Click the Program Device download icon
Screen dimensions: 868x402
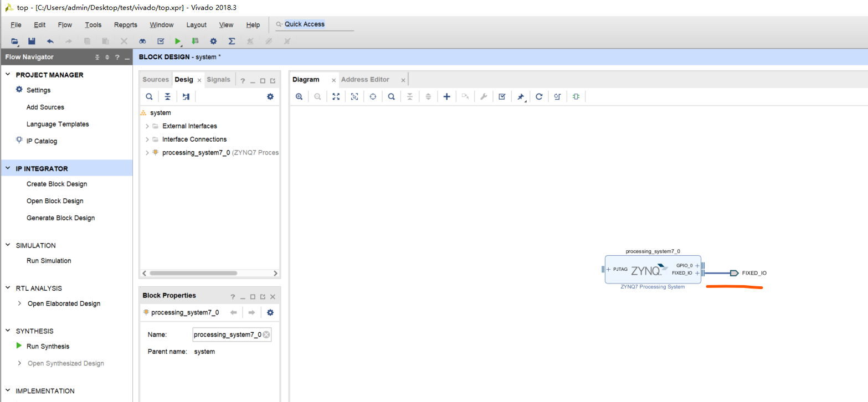[195, 41]
